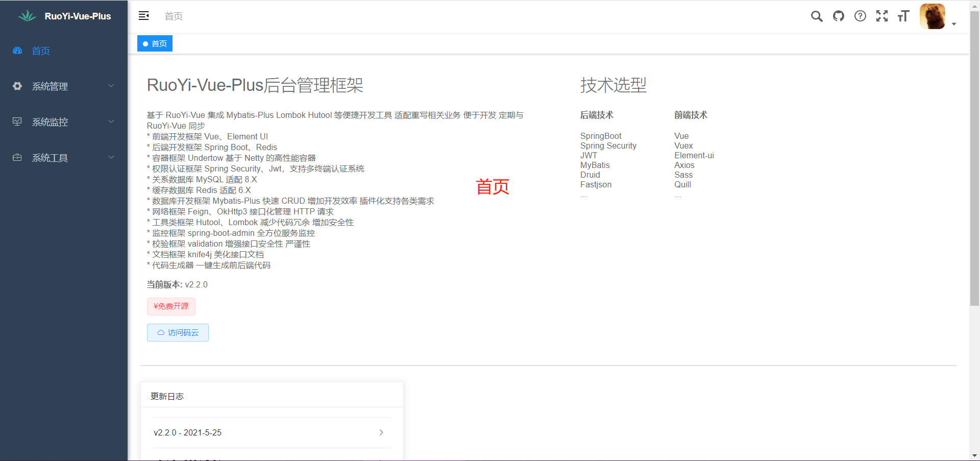Open the GitHub source icon
The height and width of the screenshot is (461, 980).
(839, 16)
